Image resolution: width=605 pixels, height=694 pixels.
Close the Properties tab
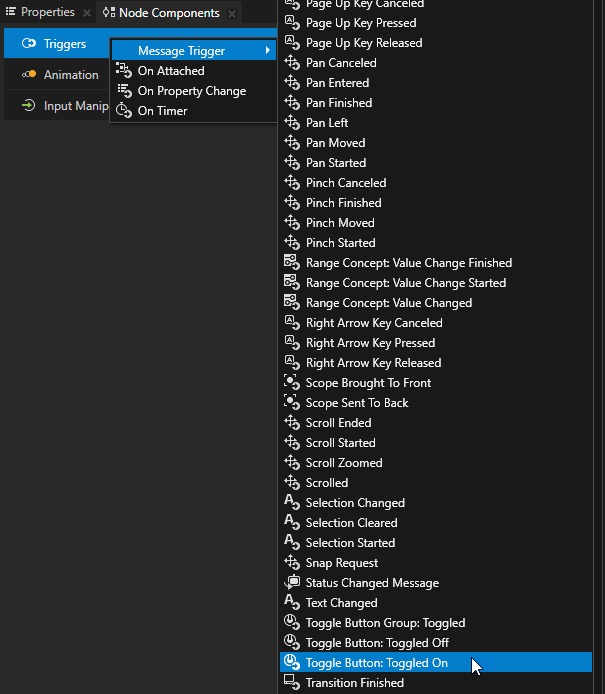coord(87,13)
